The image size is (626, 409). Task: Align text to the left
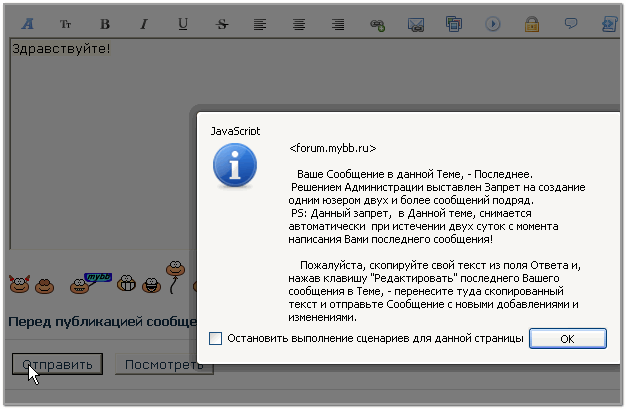[x=260, y=24]
